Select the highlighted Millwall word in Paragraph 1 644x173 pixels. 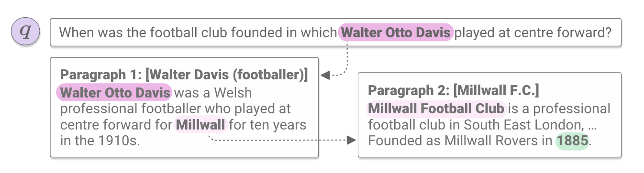[200, 126]
